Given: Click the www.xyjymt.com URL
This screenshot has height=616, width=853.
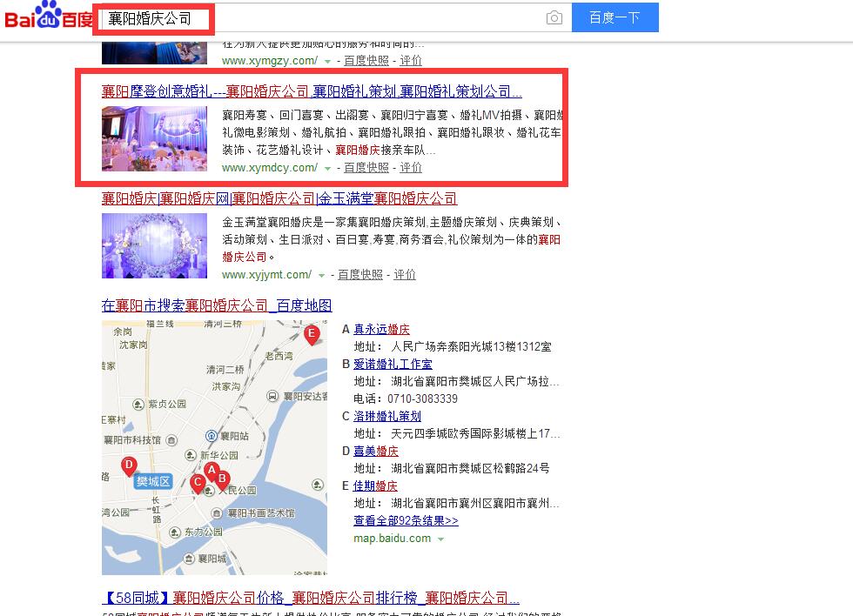Looking at the screenshot, I should (267, 275).
